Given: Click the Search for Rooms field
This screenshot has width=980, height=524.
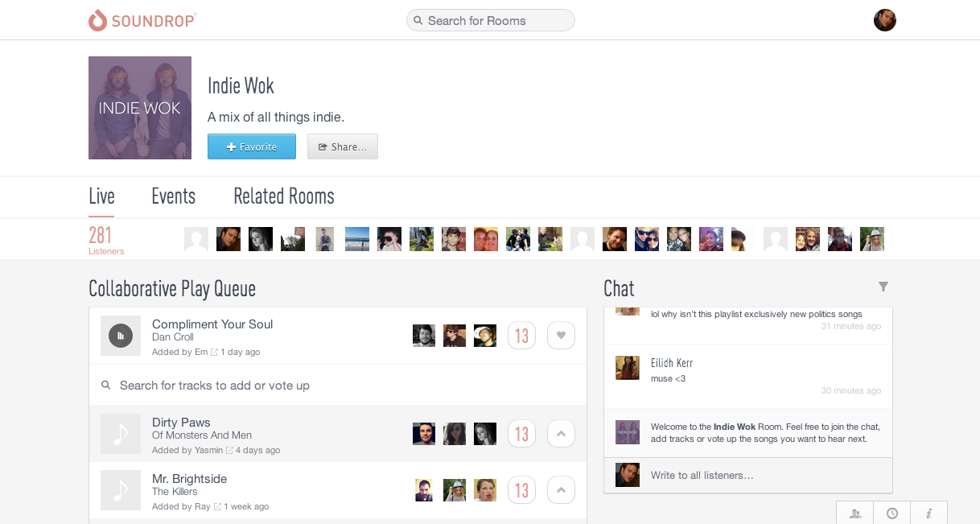Looking at the screenshot, I should (x=490, y=20).
